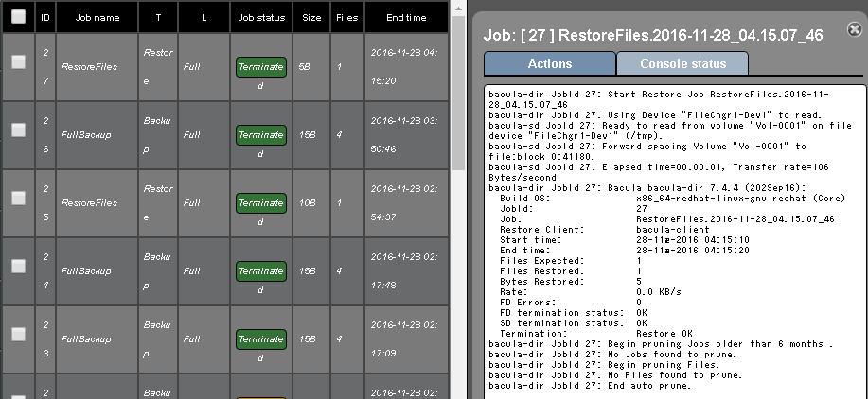
Task: Check the box for job ID 27
Action: (x=18, y=61)
